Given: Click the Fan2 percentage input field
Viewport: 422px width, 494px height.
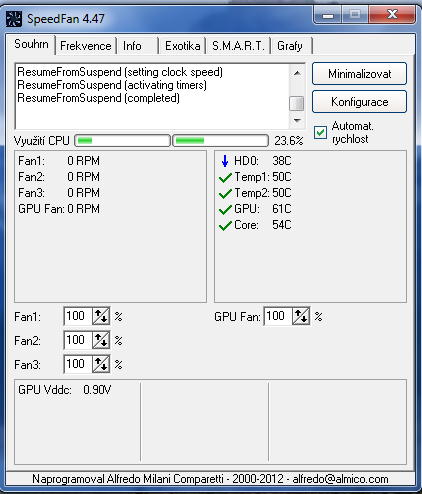Looking at the screenshot, I should click(x=78, y=340).
